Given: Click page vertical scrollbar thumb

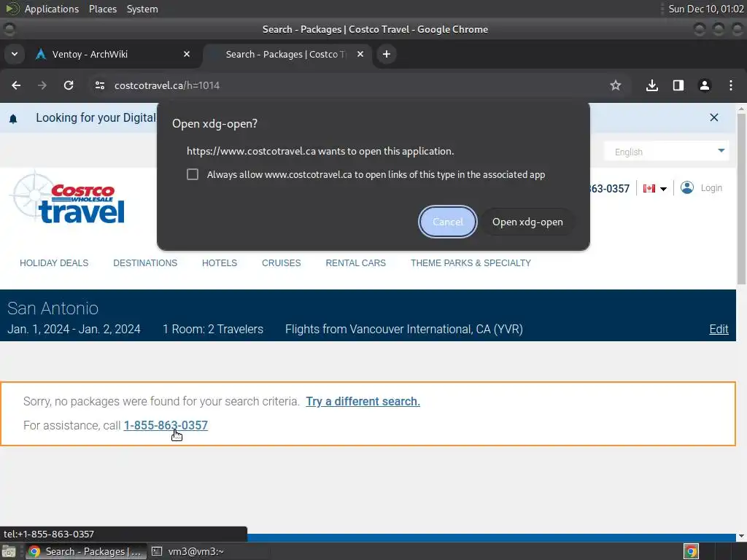Looking at the screenshot, I should click(x=741, y=199).
